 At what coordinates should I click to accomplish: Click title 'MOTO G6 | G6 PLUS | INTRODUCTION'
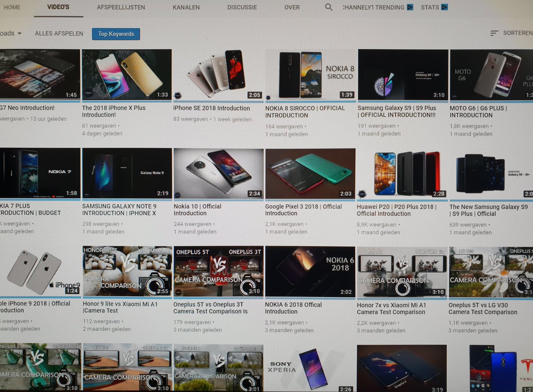tap(478, 111)
